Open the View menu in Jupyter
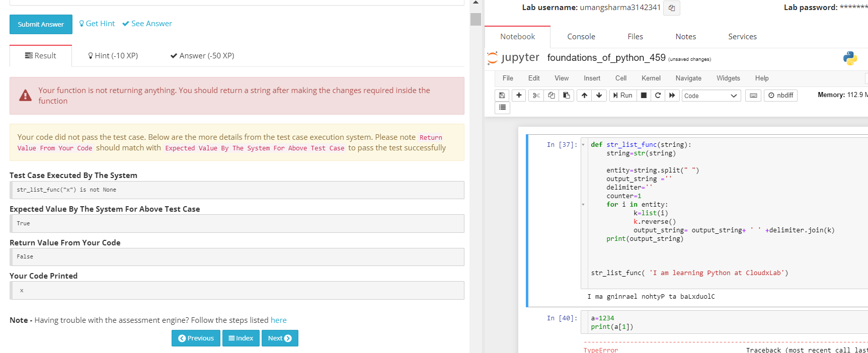This screenshot has width=868, height=353. (562, 78)
